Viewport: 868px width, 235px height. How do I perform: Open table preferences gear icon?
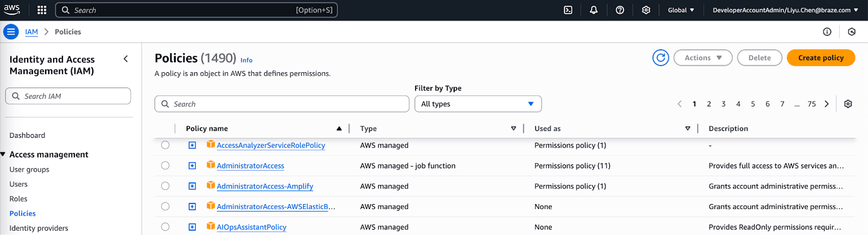848,104
